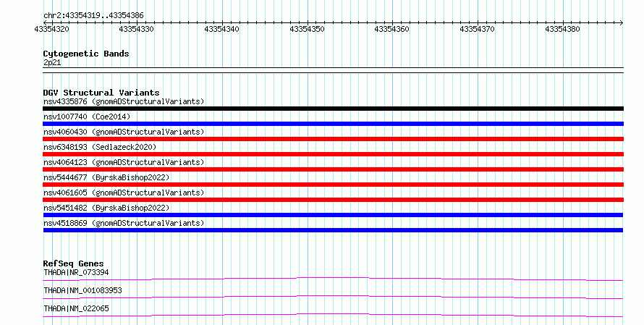The image size is (644, 325).
Task: Click the blue bar for nsv5451482
Action: (x=333, y=215)
